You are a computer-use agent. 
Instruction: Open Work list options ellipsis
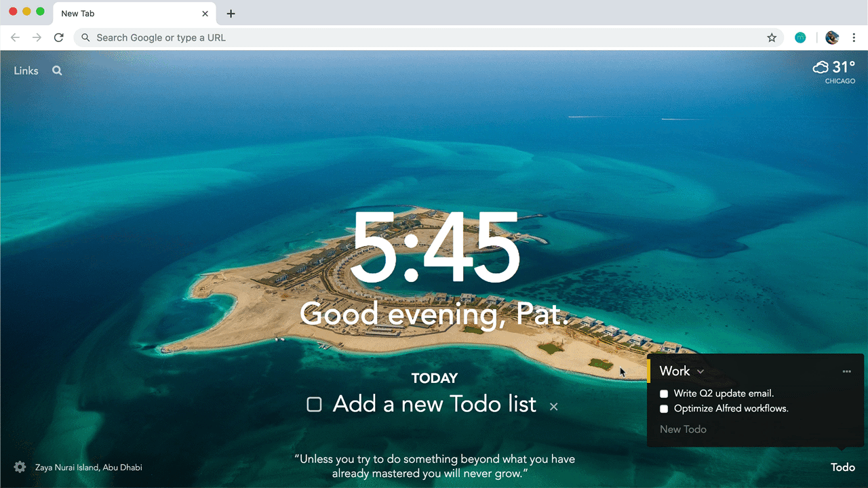point(846,371)
